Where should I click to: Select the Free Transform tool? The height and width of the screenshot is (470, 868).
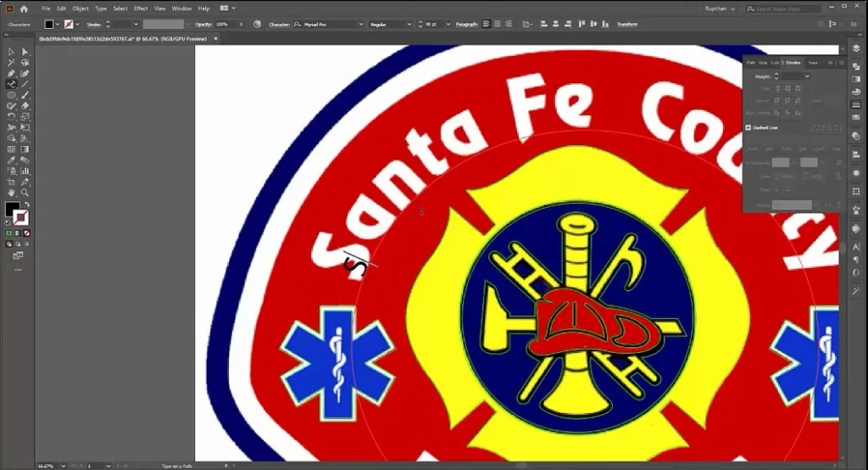[25, 127]
